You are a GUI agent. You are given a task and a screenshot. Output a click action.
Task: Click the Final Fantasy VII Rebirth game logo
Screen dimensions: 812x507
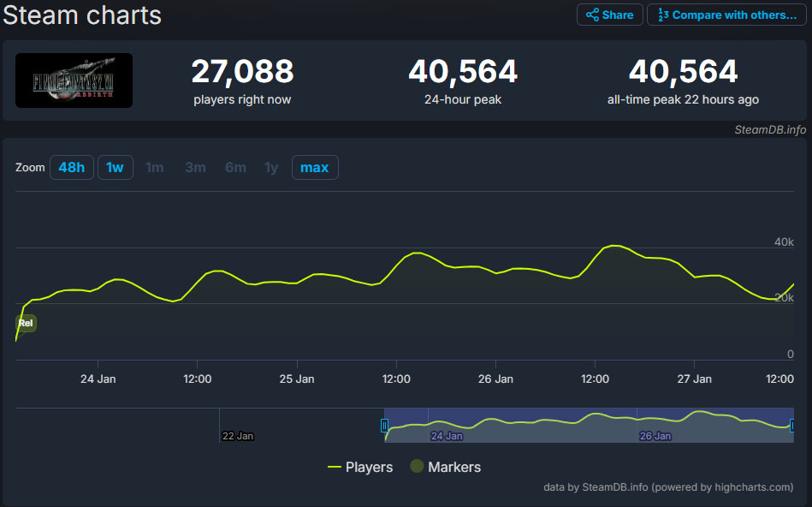pyautogui.click(x=73, y=80)
